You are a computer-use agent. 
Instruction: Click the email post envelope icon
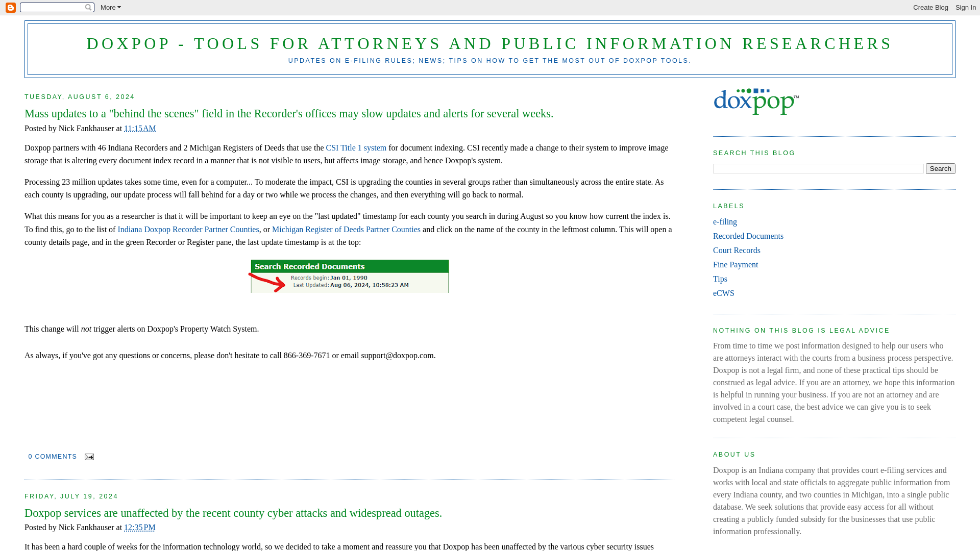point(89,457)
